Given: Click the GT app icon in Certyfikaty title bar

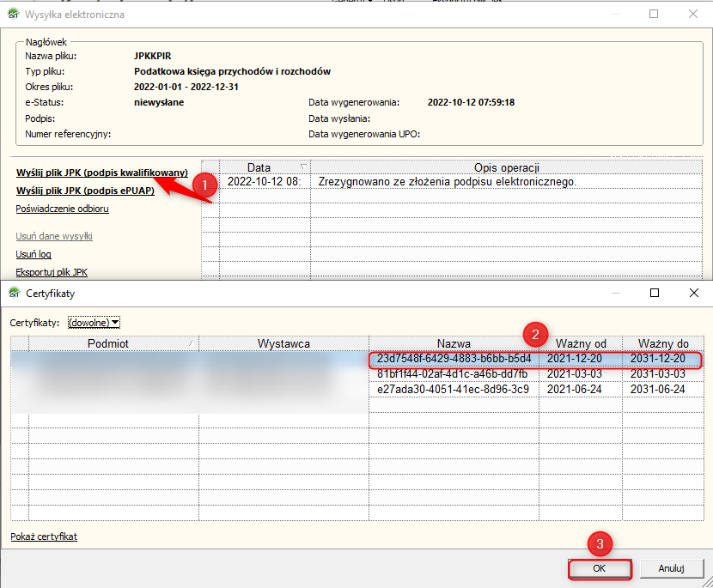Looking at the screenshot, I should [x=15, y=293].
